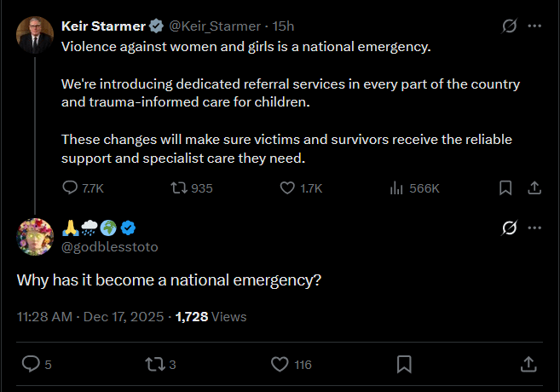Reply to Keir Starmer's post

coord(71,187)
